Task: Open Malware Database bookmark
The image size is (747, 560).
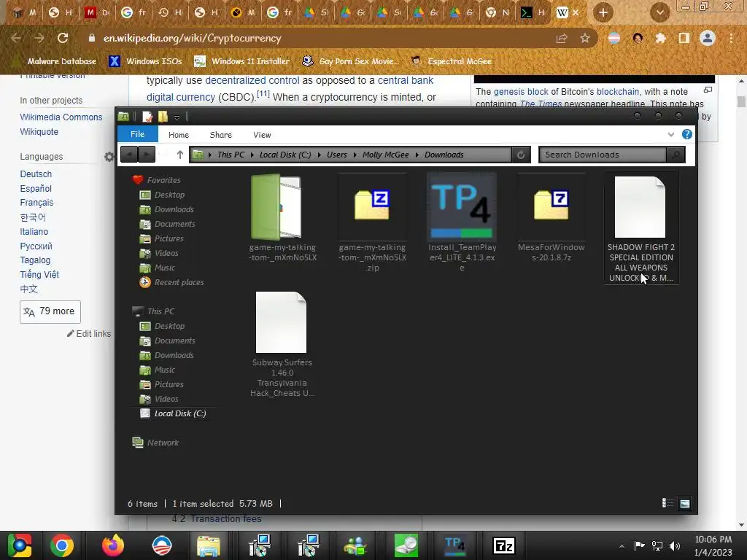Action: click(x=55, y=61)
